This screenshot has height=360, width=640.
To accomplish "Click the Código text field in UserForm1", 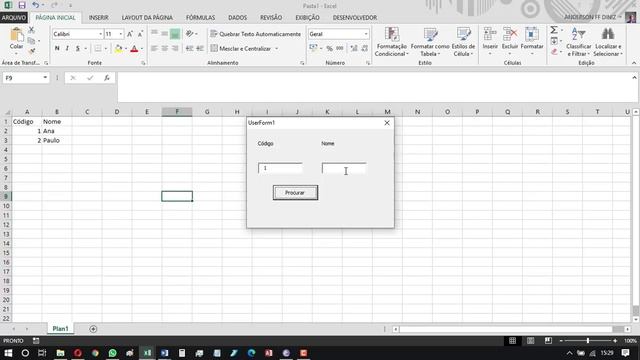I will (x=280, y=168).
